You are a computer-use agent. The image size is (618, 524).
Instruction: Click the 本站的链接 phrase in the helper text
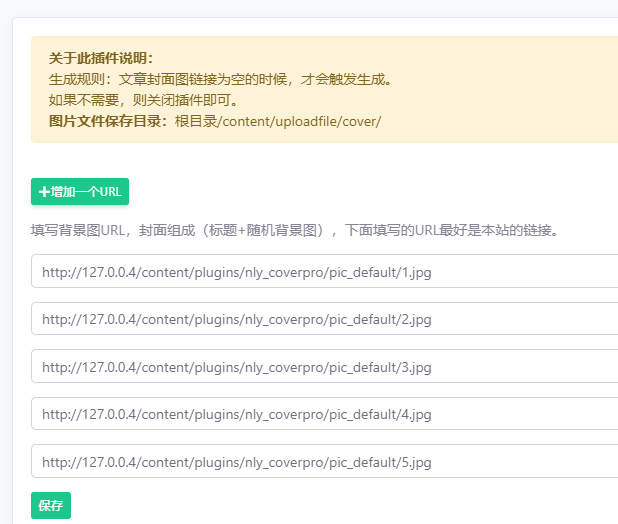(x=518, y=230)
